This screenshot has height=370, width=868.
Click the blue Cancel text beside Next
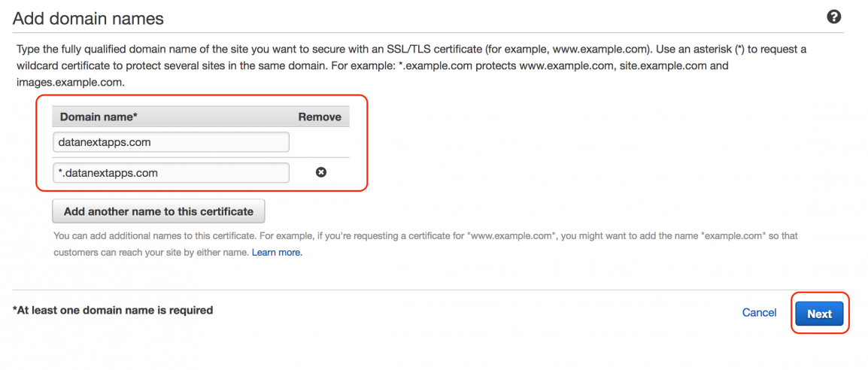click(x=759, y=313)
